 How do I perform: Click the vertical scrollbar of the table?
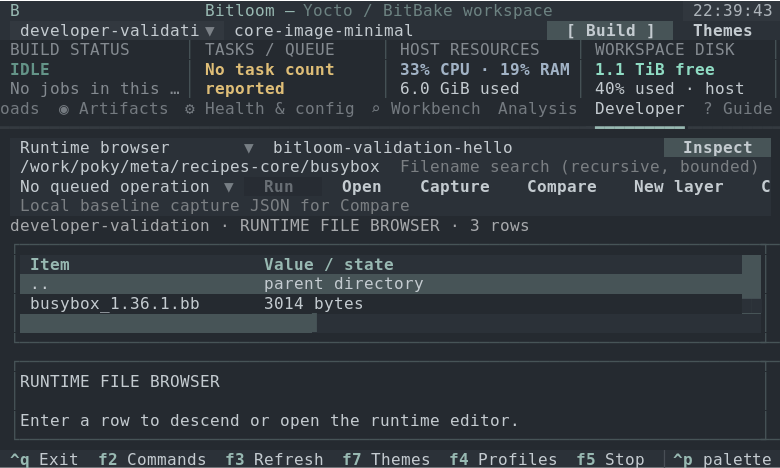(x=751, y=284)
